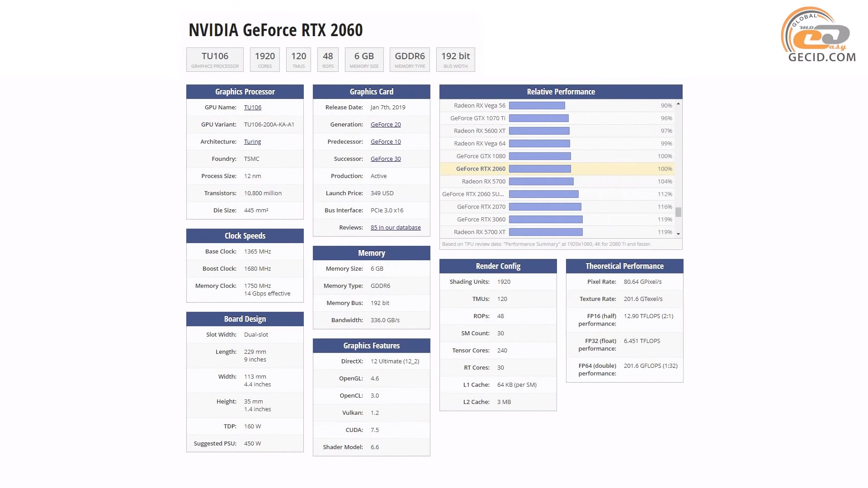Click the GDDR6 memory type badge
868x488 pixels.
click(410, 60)
